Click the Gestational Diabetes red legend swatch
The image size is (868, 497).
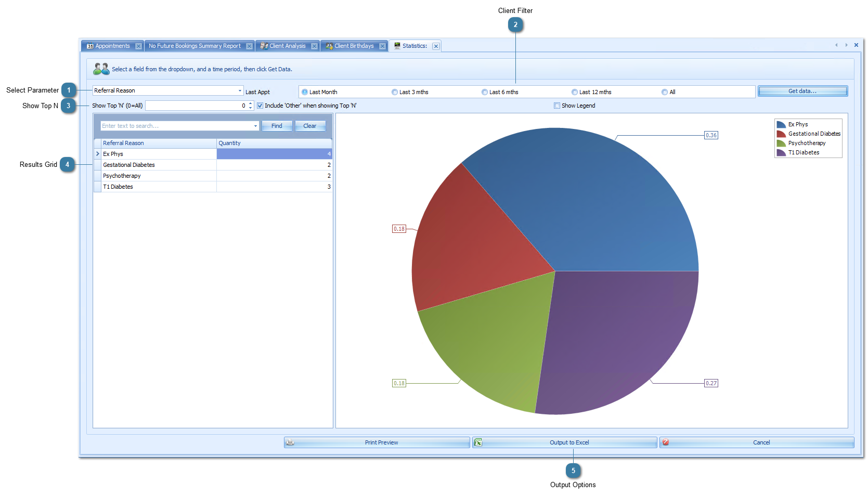pyautogui.click(x=781, y=134)
